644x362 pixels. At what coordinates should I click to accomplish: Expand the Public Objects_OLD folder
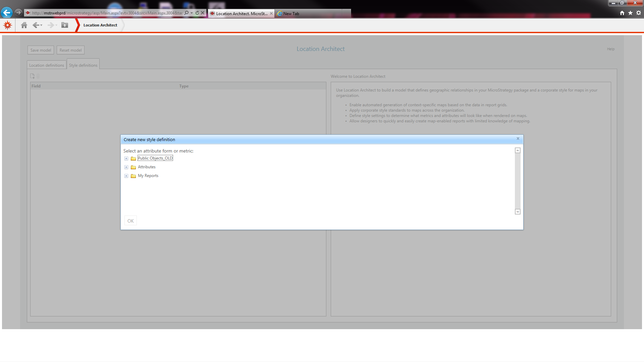pos(126,159)
